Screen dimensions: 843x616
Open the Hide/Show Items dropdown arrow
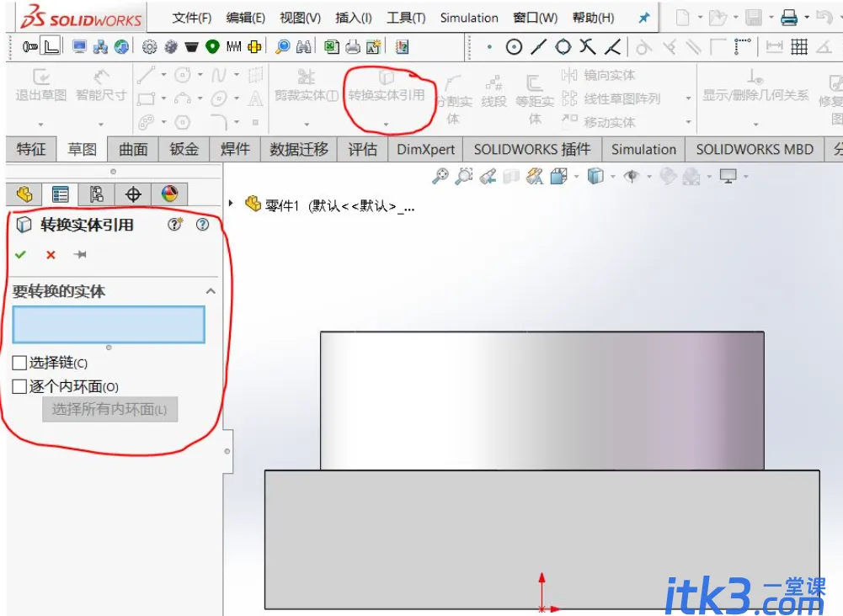click(x=649, y=177)
